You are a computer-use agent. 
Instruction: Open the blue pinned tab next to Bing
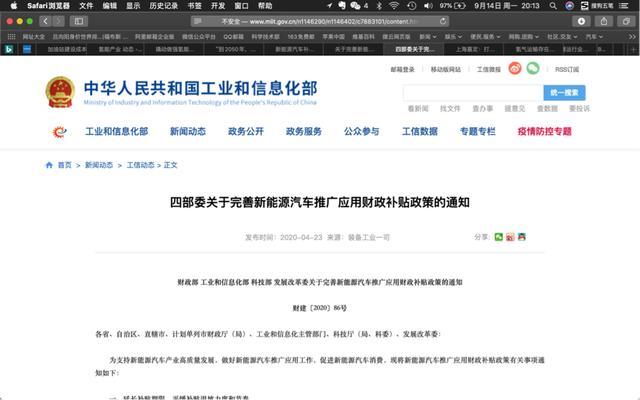27,49
